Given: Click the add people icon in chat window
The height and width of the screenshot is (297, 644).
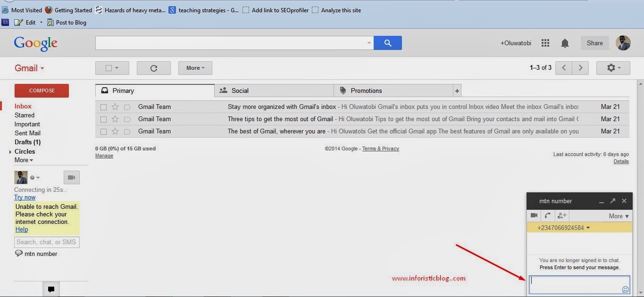Looking at the screenshot, I should tap(561, 215).
